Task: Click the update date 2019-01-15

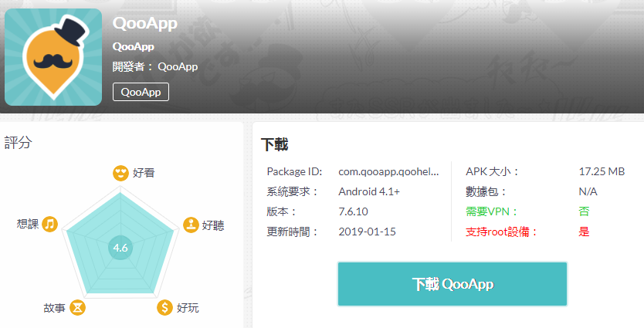Action: click(368, 232)
